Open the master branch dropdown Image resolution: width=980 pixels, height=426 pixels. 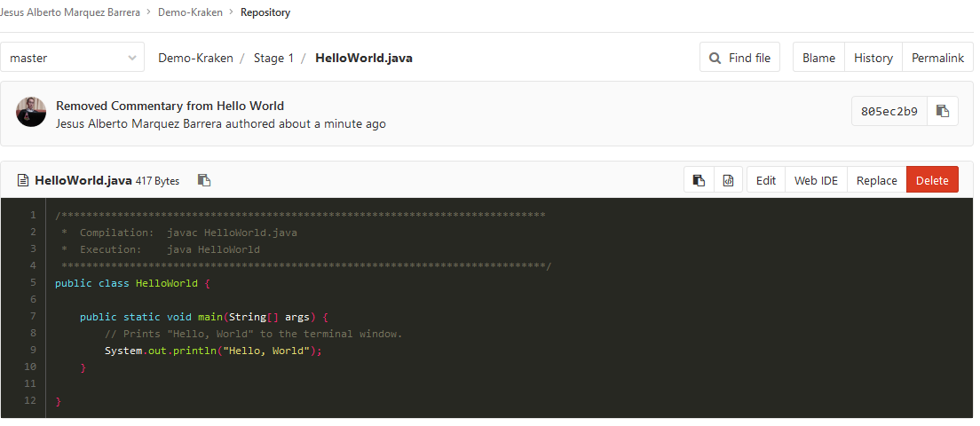pyautogui.click(x=71, y=58)
